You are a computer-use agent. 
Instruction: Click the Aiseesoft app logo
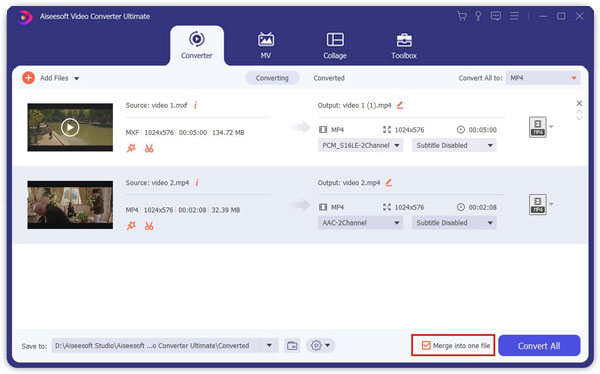[24, 17]
